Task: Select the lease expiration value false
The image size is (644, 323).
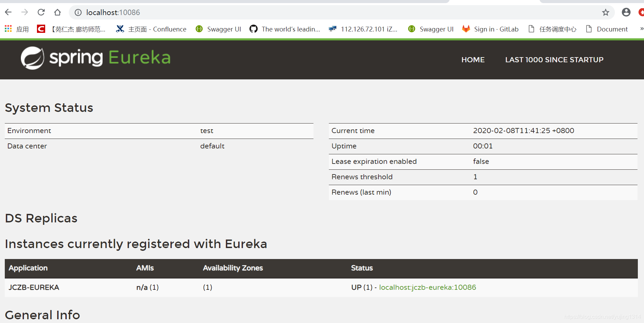Action: tap(481, 161)
